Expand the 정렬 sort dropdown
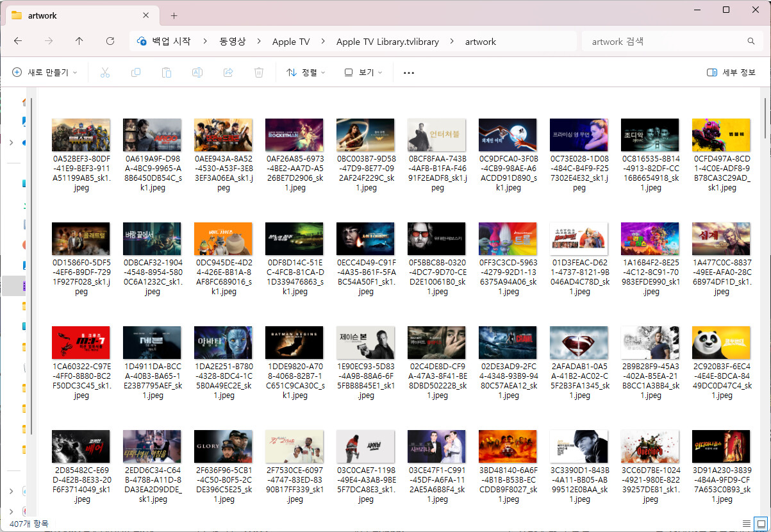 [306, 72]
